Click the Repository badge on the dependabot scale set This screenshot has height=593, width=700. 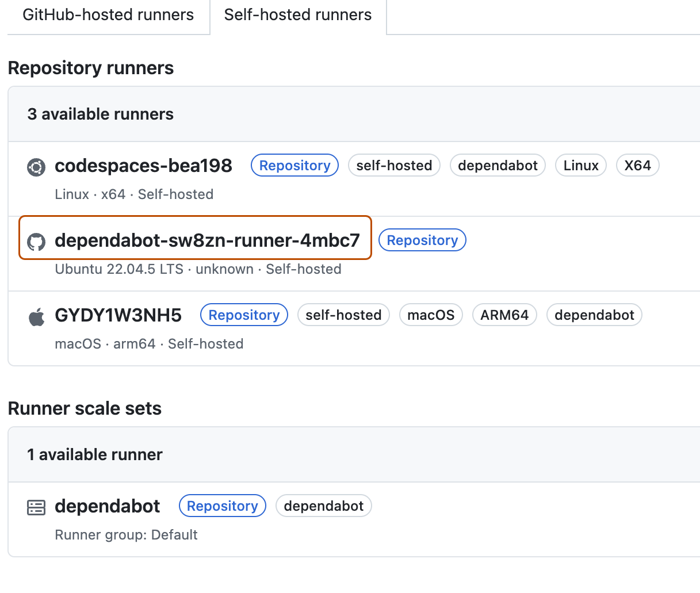click(222, 506)
